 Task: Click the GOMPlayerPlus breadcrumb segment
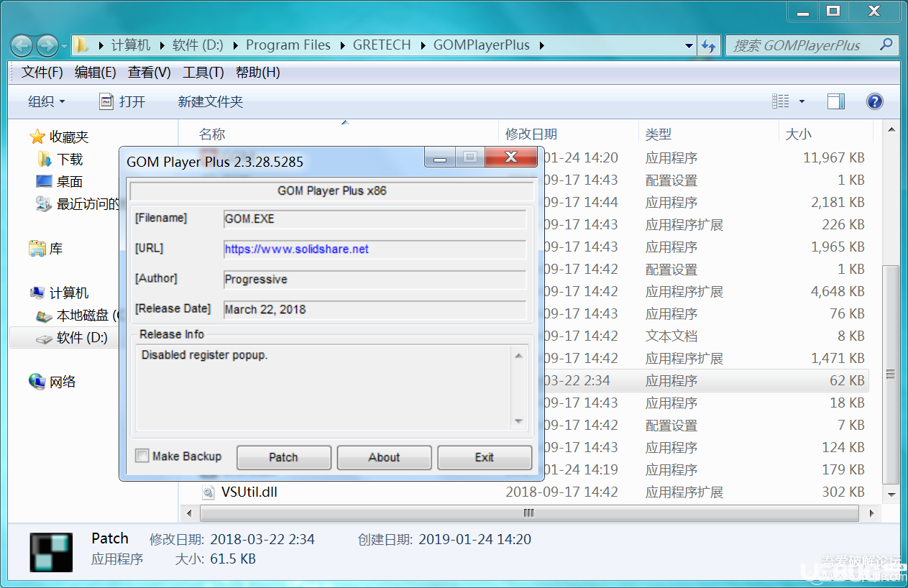coord(482,45)
